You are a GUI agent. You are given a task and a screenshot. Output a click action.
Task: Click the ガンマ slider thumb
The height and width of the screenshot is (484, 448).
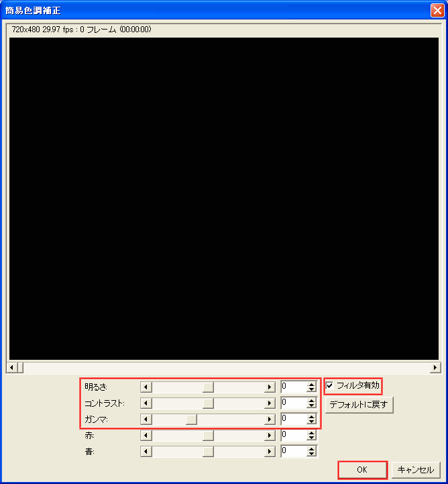pyautogui.click(x=191, y=419)
